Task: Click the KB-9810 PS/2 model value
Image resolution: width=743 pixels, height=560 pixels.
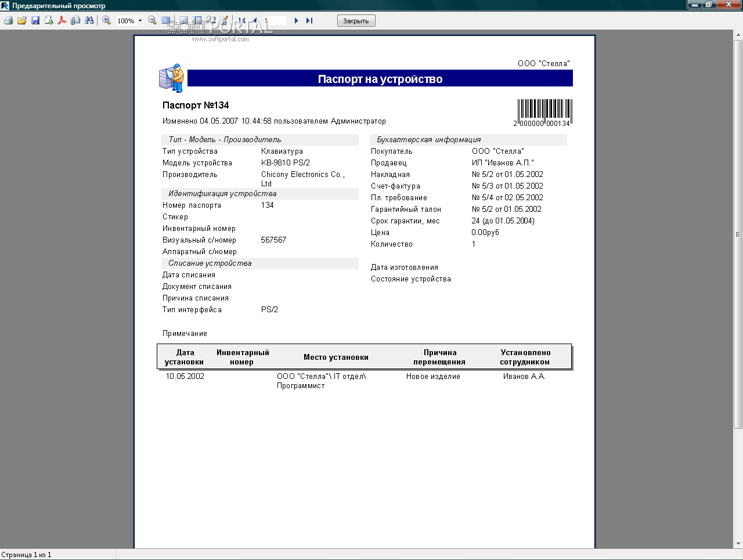Action: pos(286,162)
